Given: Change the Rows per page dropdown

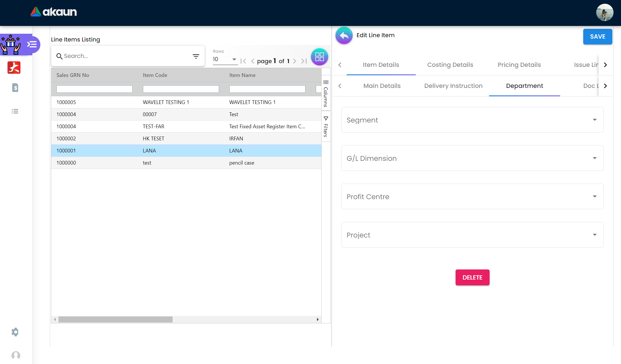Looking at the screenshot, I should (225, 59).
